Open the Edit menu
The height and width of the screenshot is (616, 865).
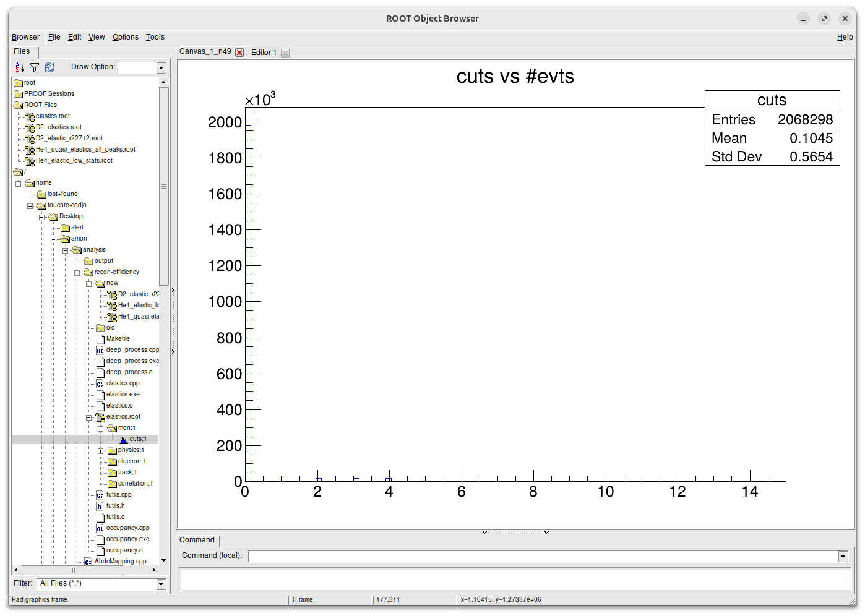(x=74, y=37)
